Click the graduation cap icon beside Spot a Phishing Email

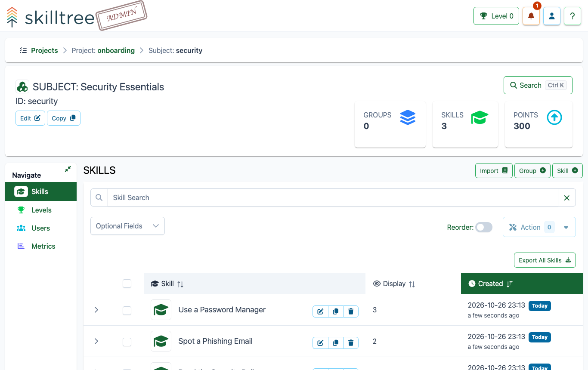[161, 341]
